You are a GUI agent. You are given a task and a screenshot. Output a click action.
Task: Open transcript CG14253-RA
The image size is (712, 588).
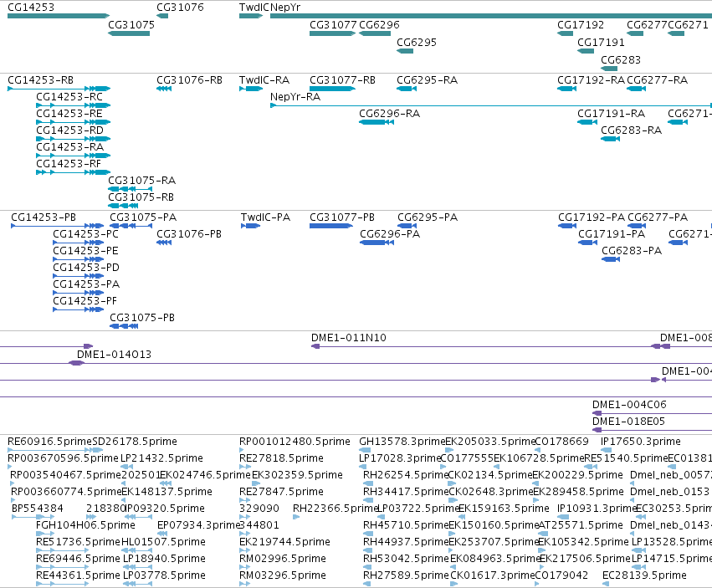73,156
